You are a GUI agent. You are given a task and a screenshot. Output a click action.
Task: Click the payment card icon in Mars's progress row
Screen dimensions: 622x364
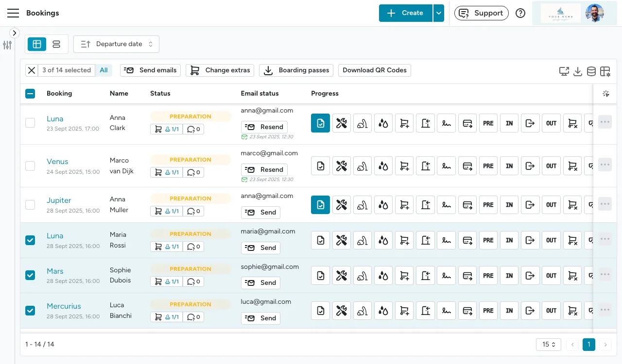(x=467, y=275)
